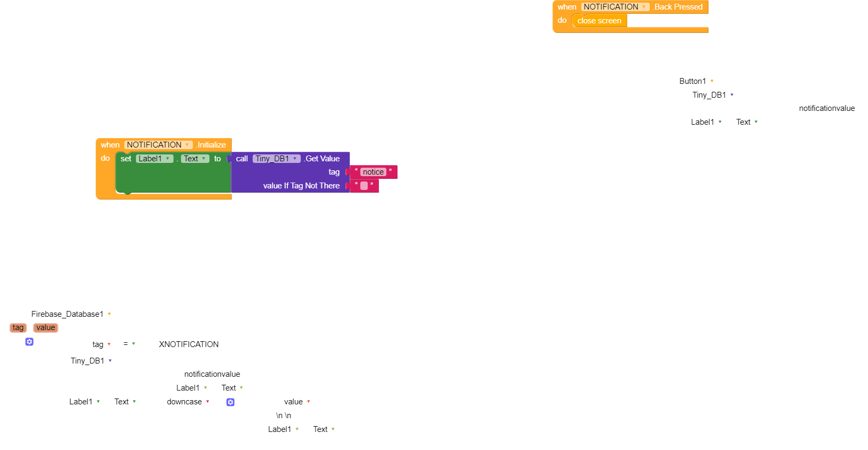Open the NOTIFICATION dropdown in the Initialize block
The height and width of the screenshot is (450, 868).
(x=158, y=145)
